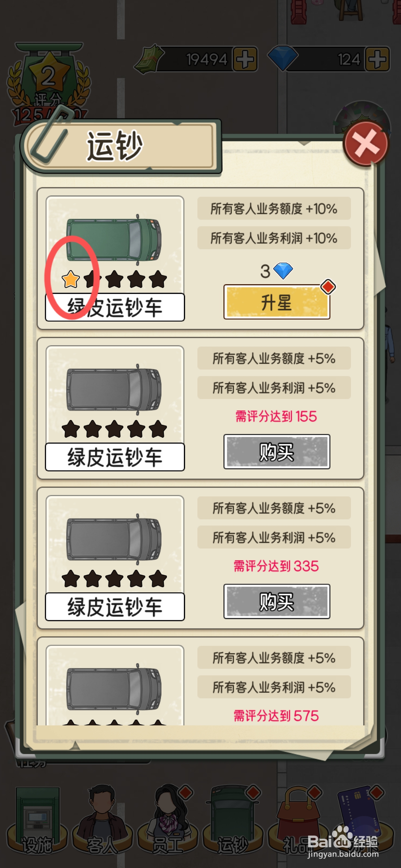Click 购买 button requiring rating 335
This screenshot has width=401, height=868.
277,601
